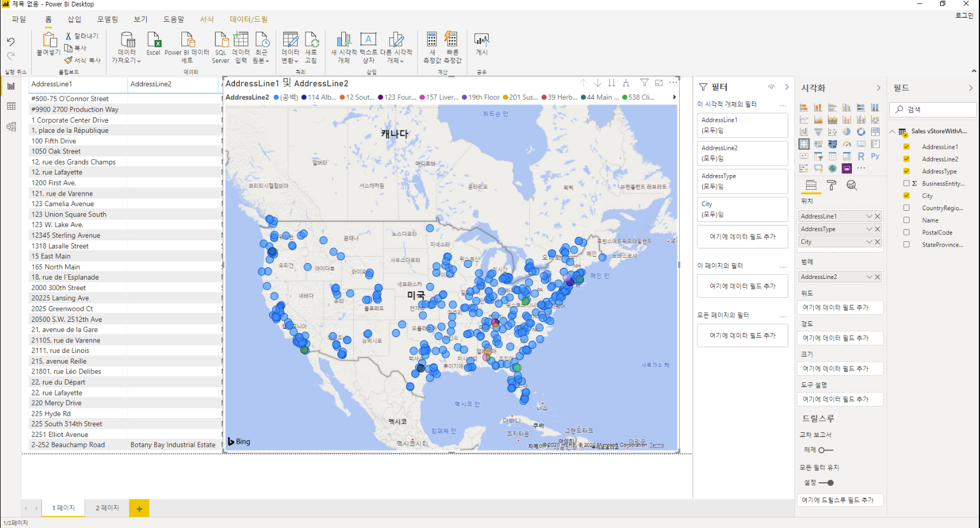Select the pie chart visual
980x528 pixels.
click(x=847, y=132)
